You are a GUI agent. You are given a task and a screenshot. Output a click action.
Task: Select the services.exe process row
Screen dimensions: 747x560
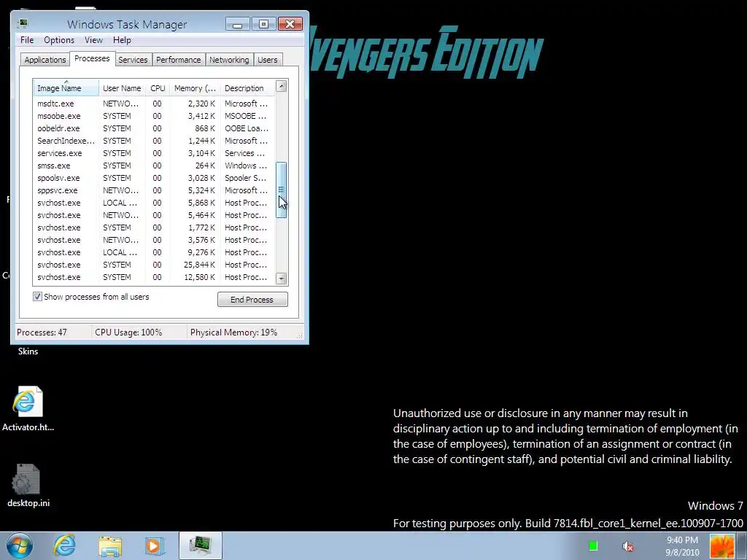click(154, 153)
